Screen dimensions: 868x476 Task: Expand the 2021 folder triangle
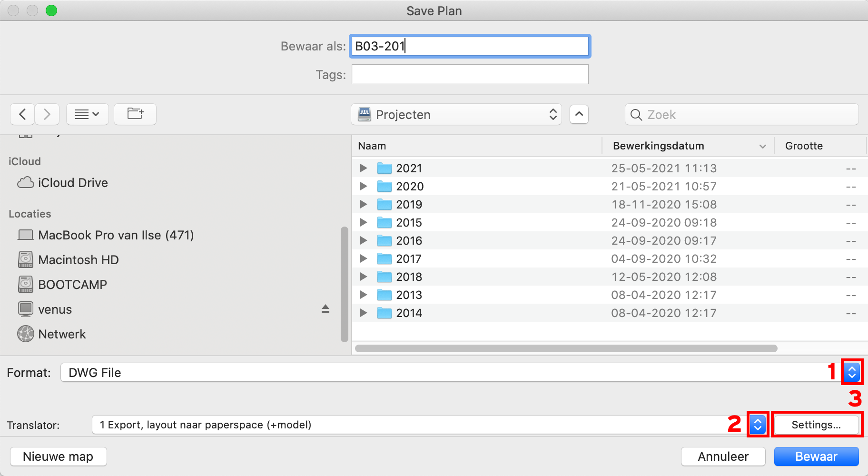pyautogui.click(x=364, y=168)
